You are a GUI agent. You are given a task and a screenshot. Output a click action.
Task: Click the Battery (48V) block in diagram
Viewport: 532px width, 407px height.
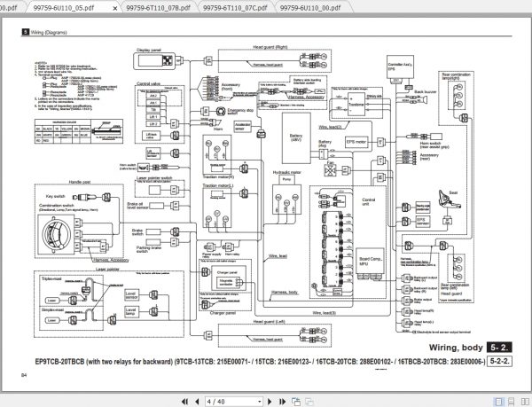pyautogui.click(x=296, y=138)
